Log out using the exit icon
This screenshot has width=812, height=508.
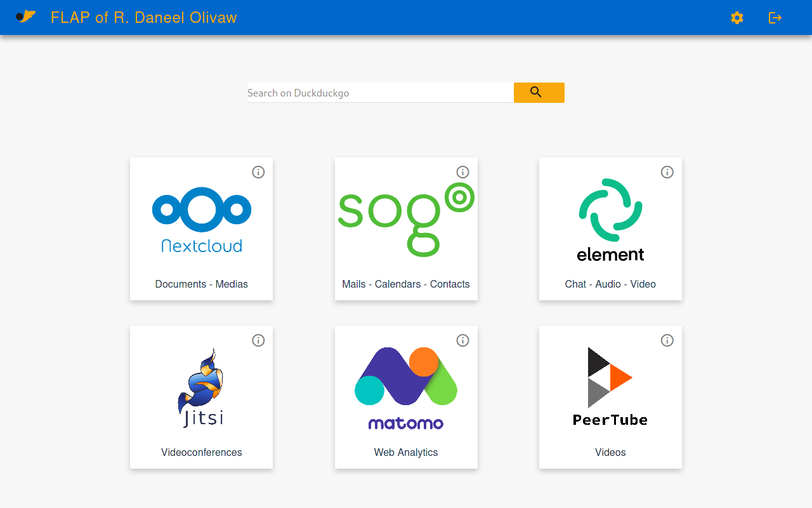[x=775, y=18]
